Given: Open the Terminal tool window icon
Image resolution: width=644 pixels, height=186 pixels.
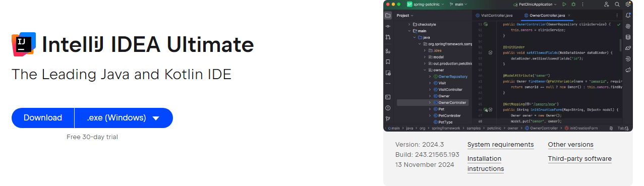Looking at the screenshot, I should tap(388, 97).
